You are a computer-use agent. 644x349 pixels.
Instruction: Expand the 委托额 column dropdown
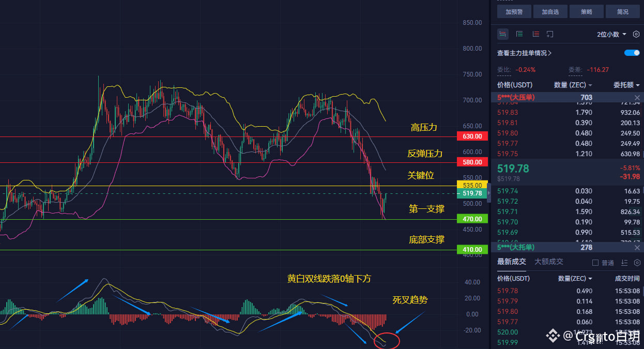click(x=627, y=85)
